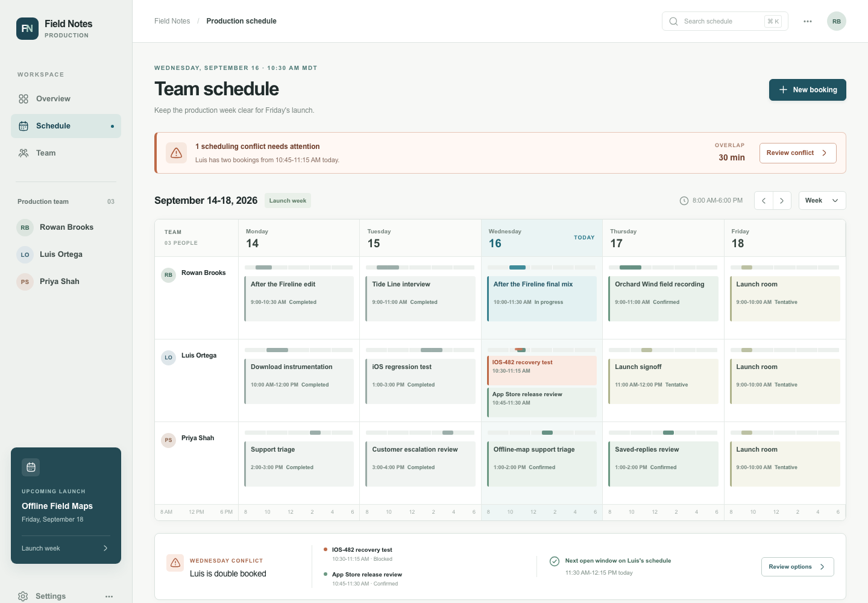Open the iOS regression test booking
868x603 pixels.
(x=420, y=381)
